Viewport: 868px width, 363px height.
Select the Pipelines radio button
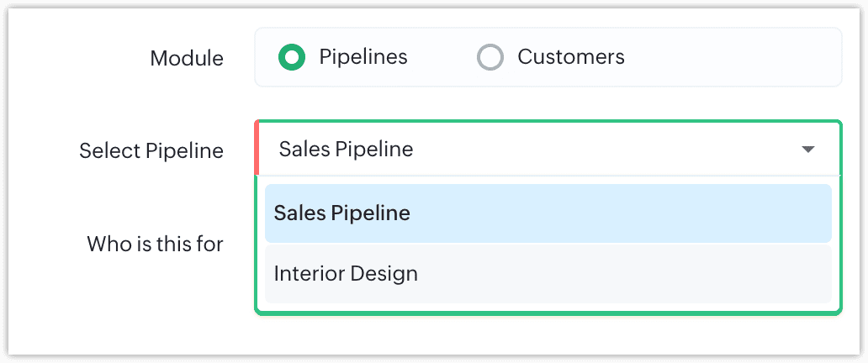(x=292, y=57)
